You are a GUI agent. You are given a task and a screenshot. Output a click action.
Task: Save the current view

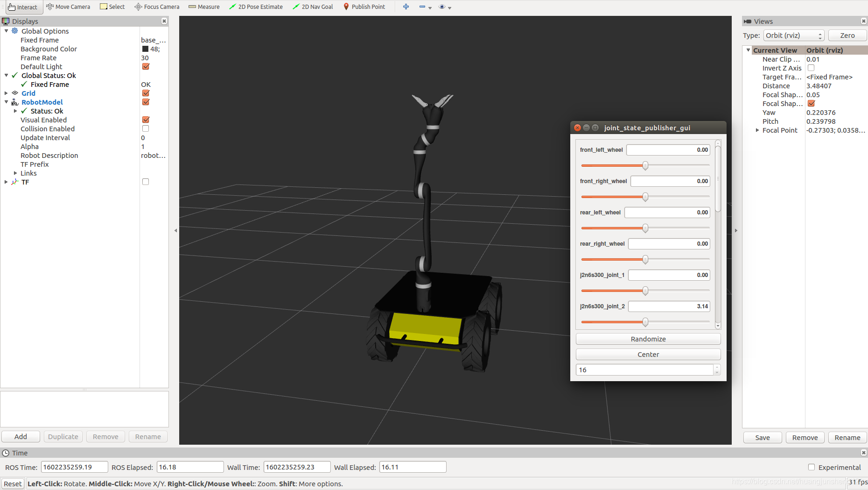[763, 438]
